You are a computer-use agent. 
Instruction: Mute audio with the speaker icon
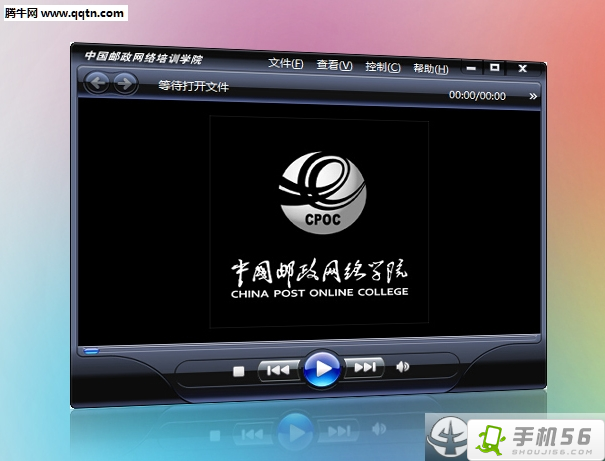click(x=402, y=366)
